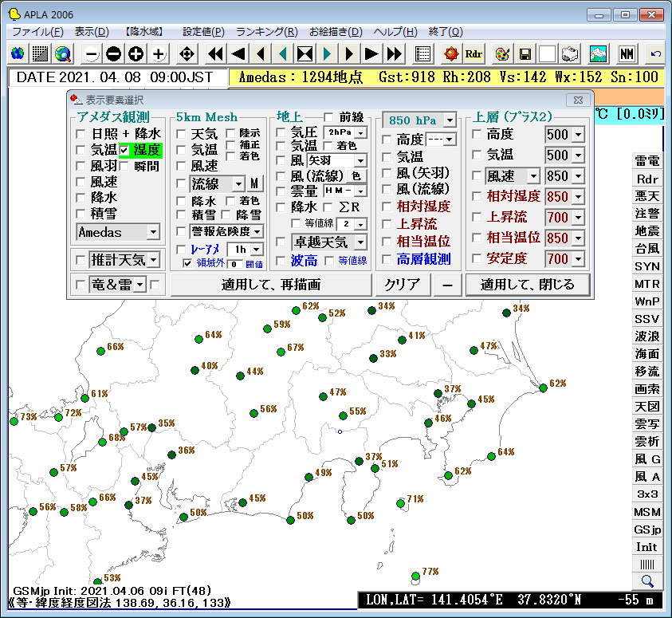The height and width of the screenshot is (618, 672).
Task: Click the small minus zoom-out button
Action: (92, 54)
